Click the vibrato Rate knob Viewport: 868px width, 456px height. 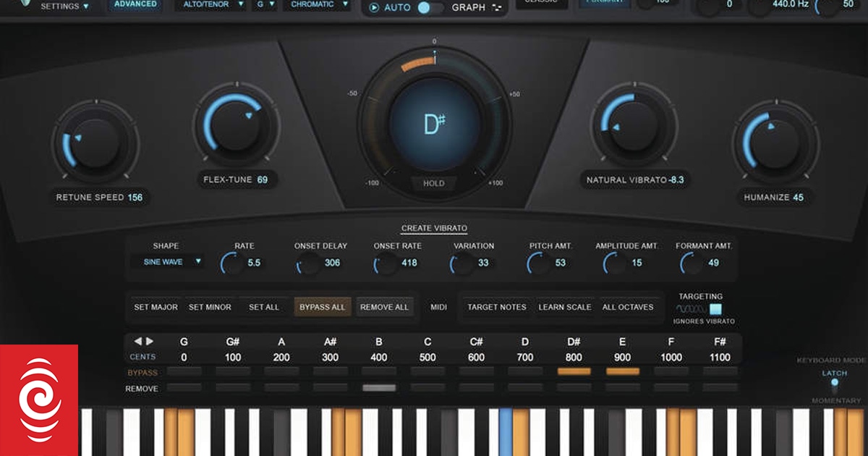pos(233,263)
